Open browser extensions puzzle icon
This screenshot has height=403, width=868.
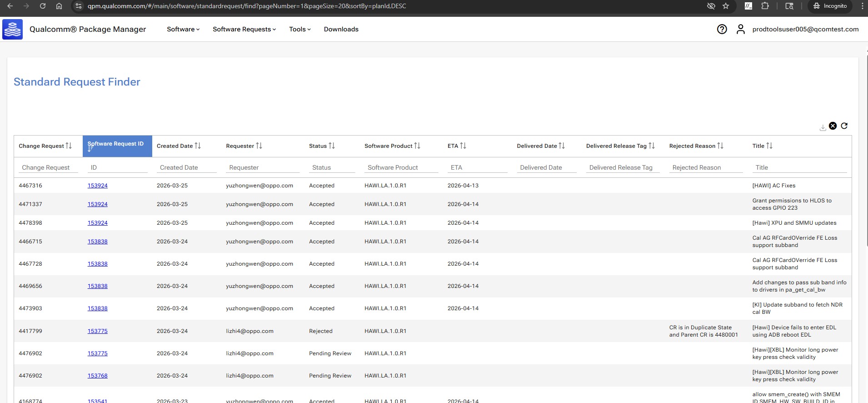[765, 6]
